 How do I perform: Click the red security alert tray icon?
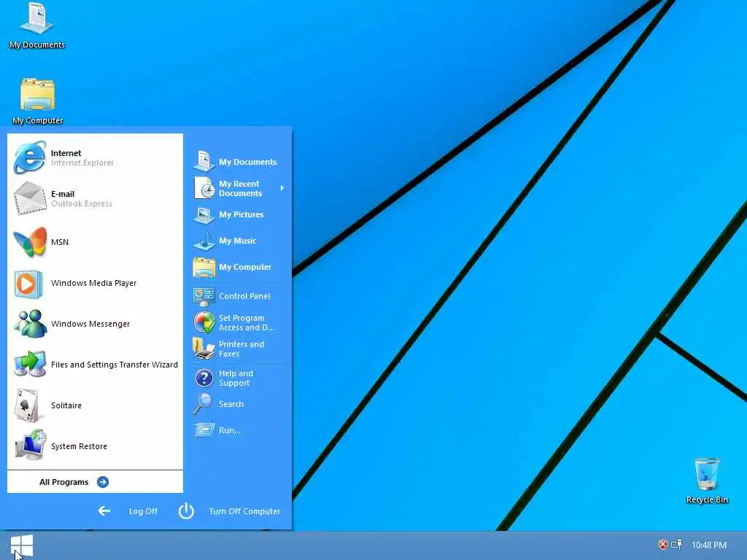click(x=662, y=545)
